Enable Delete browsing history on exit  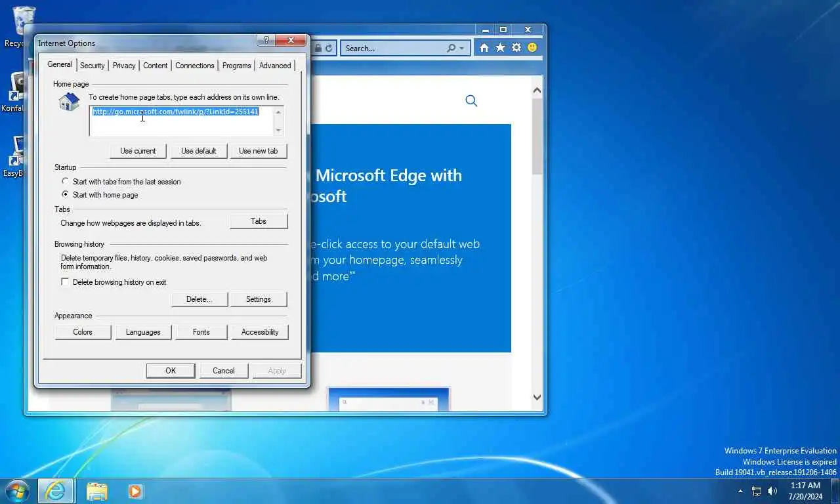[x=65, y=282]
